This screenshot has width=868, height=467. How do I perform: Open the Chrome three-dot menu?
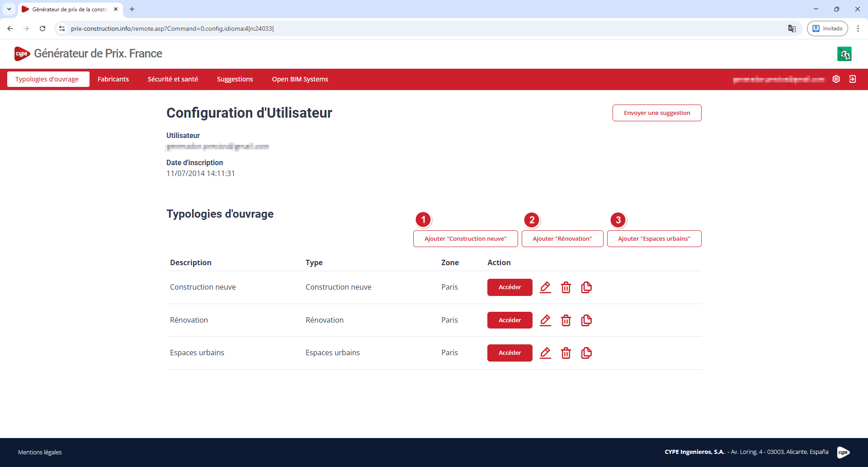pyautogui.click(x=858, y=29)
